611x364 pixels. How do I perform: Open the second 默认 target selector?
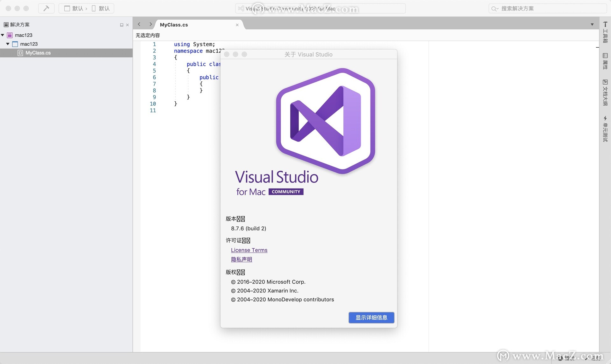(101, 8)
